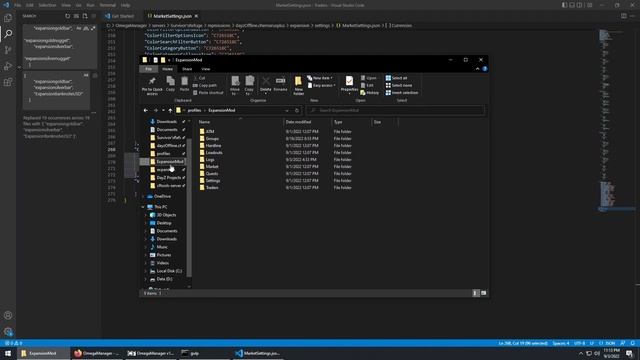The height and width of the screenshot is (360, 640).
Task: Expand OneDrive in navigation pane
Action: (143, 196)
